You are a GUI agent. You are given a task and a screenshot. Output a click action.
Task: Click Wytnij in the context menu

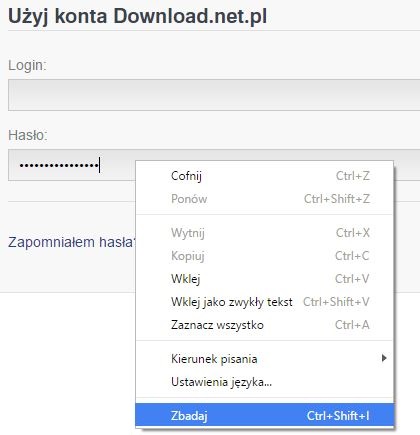(x=265, y=233)
